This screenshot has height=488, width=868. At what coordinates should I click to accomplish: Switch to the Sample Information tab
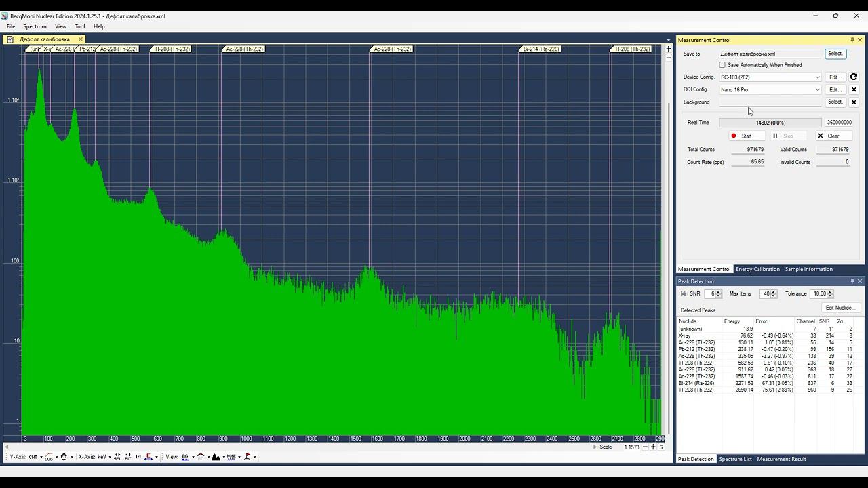point(808,269)
